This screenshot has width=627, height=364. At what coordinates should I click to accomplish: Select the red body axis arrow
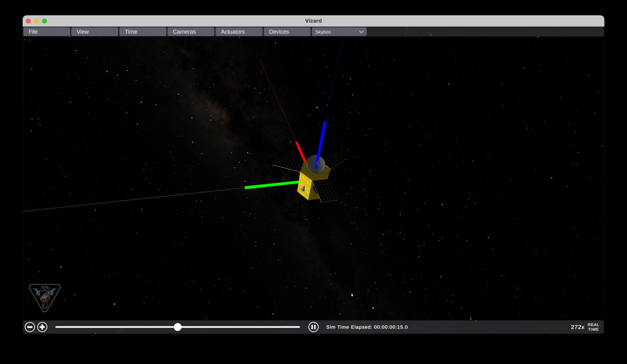[301, 152]
